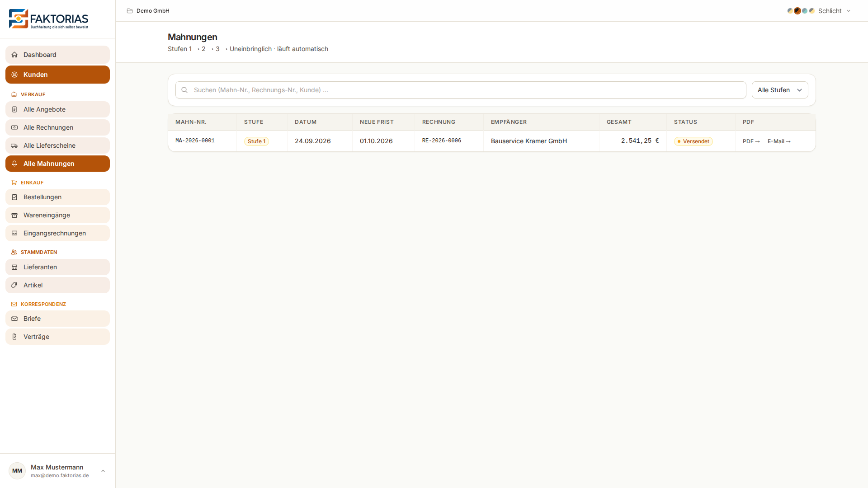Click the E-Mail link in the reminder row
This screenshot has width=868, height=488.
pyautogui.click(x=779, y=141)
